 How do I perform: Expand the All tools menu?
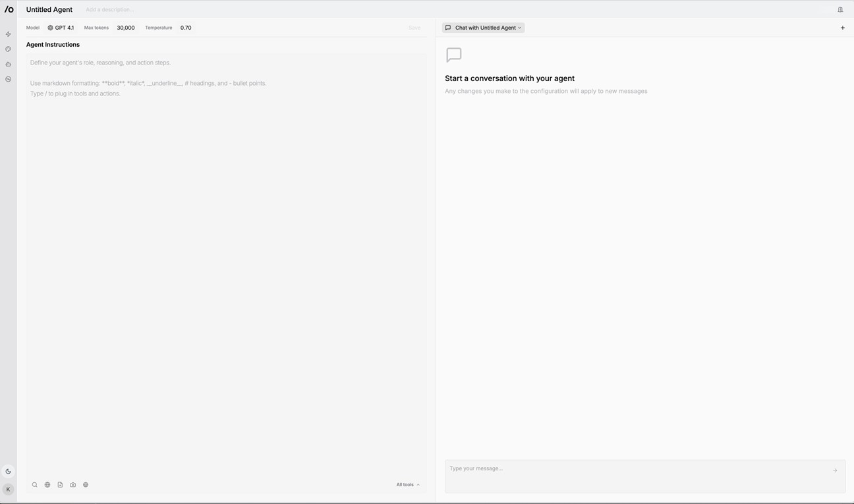click(407, 485)
